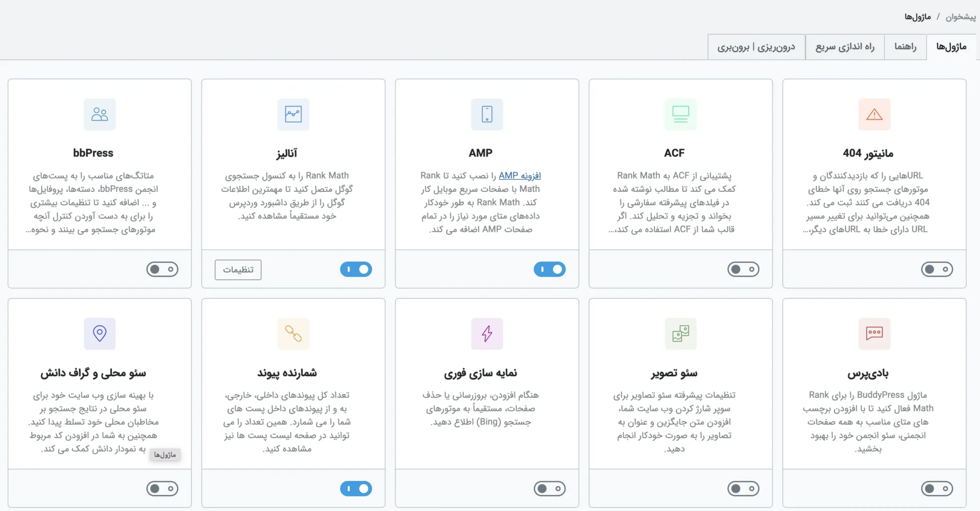The image size is (980, 511).
Task: Select the بادی‌پرس BuddyPress chat icon
Action: (874, 334)
